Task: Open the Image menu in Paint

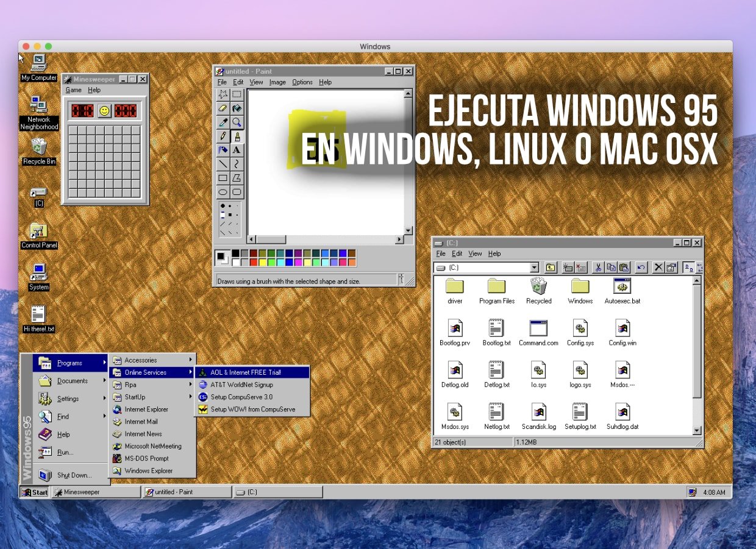Action: pos(277,82)
